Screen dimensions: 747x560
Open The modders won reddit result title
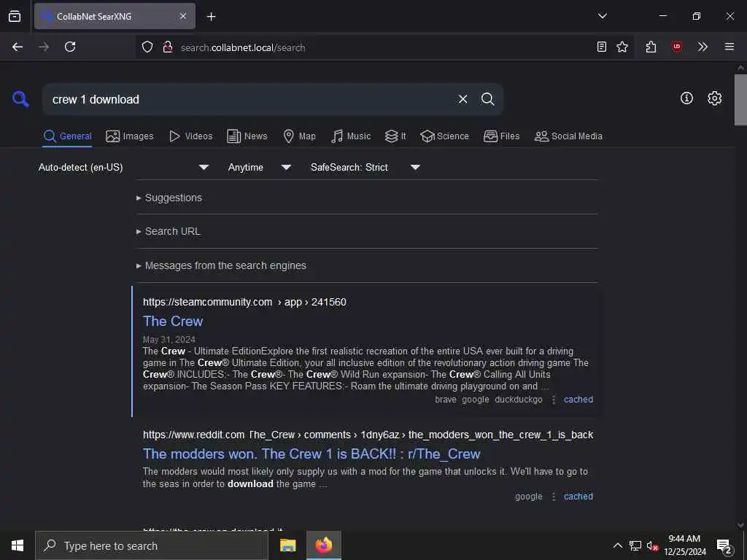click(311, 454)
